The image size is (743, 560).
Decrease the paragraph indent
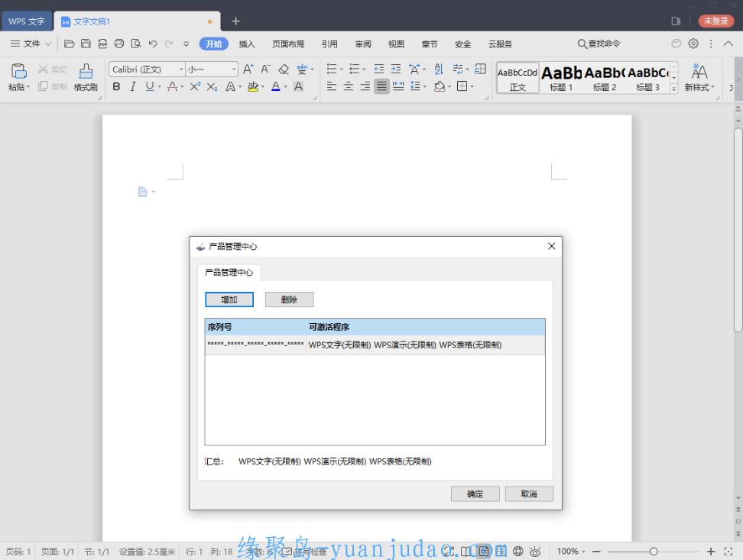click(x=379, y=70)
